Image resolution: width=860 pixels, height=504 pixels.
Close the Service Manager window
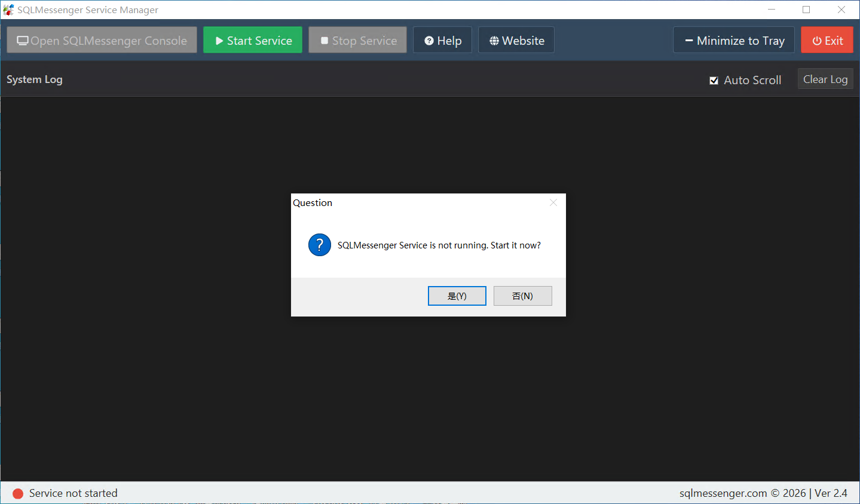[841, 10]
